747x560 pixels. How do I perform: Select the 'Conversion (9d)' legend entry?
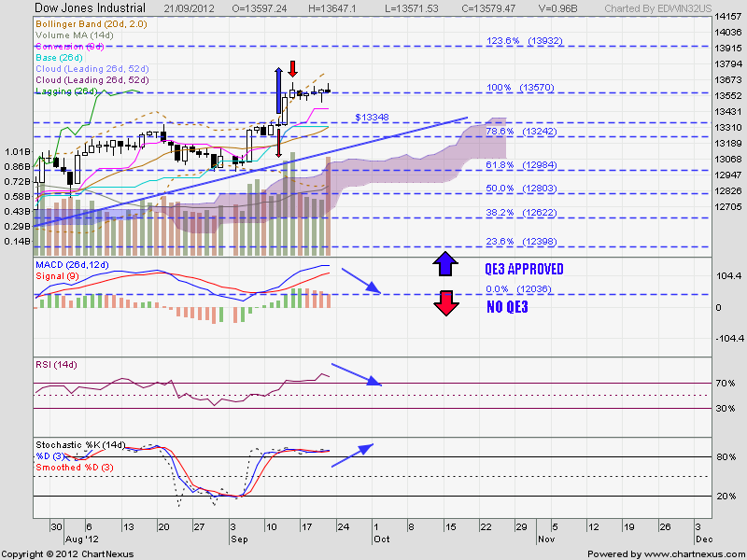(69, 47)
